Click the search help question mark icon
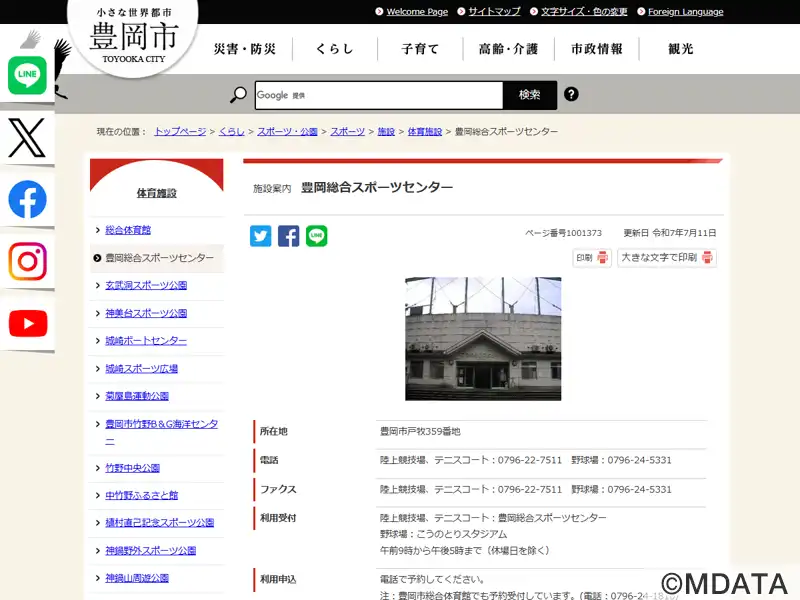800x600 pixels. tap(571, 95)
